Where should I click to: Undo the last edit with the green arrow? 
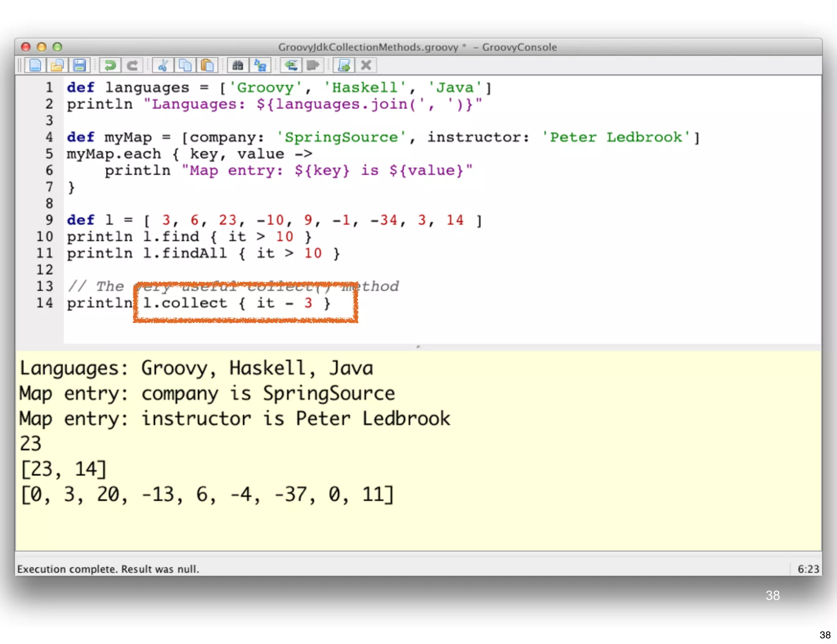click(x=110, y=65)
